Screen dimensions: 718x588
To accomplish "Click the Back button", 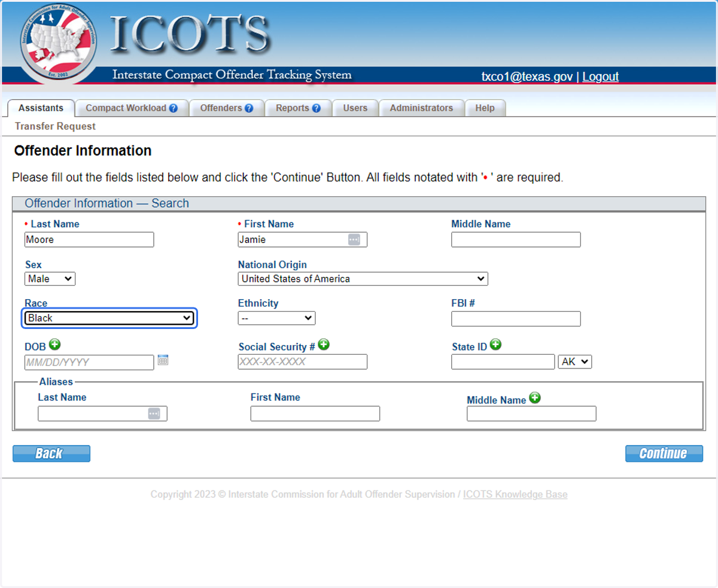I will click(x=51, y=453).
